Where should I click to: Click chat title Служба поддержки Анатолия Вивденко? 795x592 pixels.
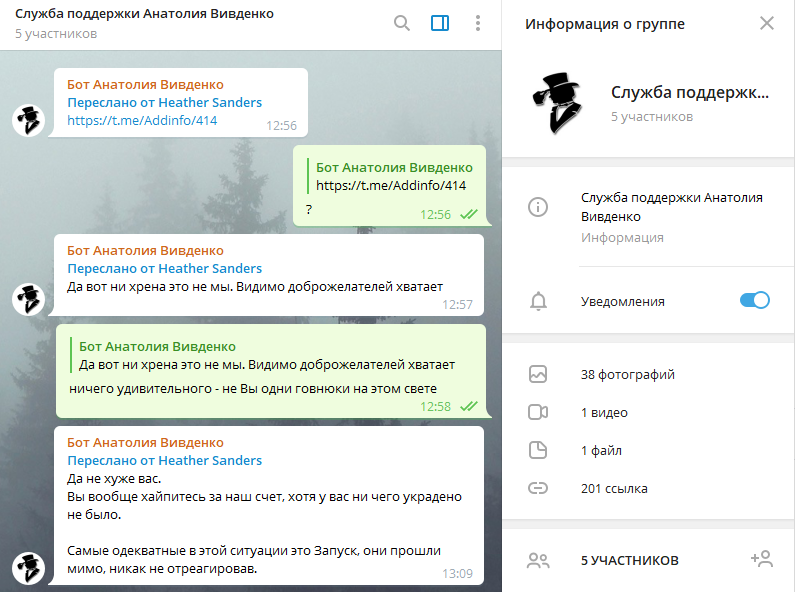pos(144,14)
